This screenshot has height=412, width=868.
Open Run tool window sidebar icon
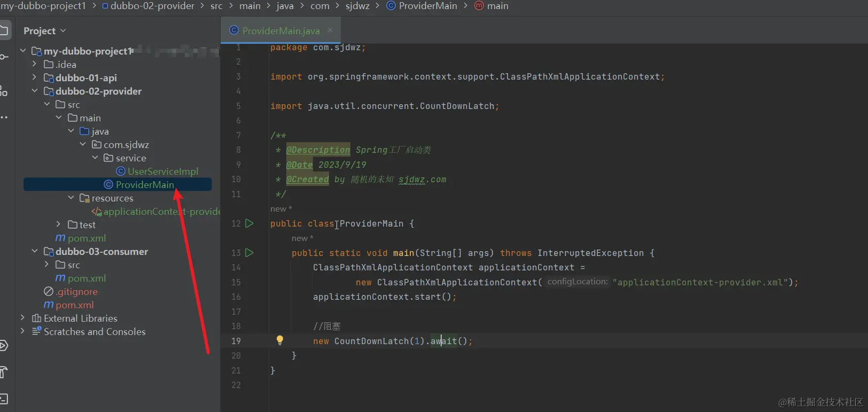tap(4, 345)
